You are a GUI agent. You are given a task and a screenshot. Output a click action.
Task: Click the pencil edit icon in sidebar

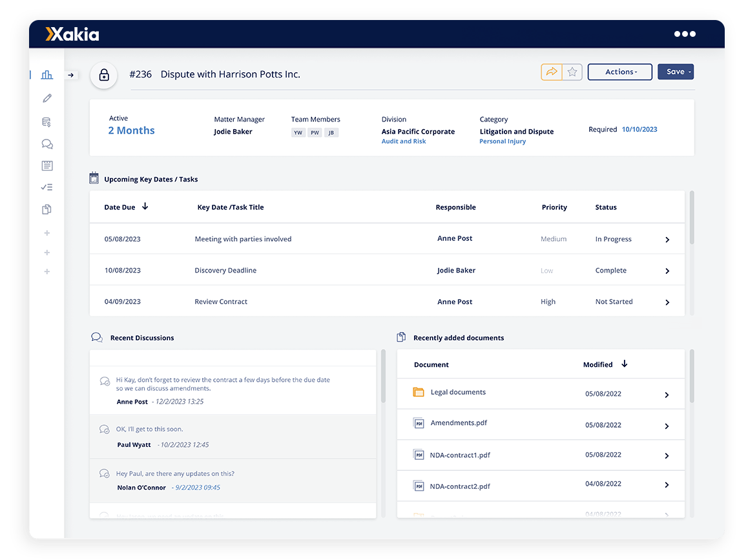[47, 98]
